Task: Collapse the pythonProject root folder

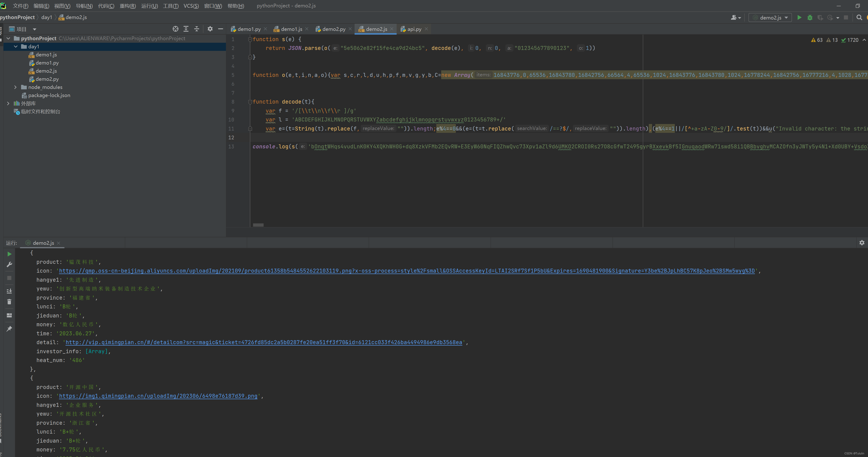Action: tap(8, 38)
